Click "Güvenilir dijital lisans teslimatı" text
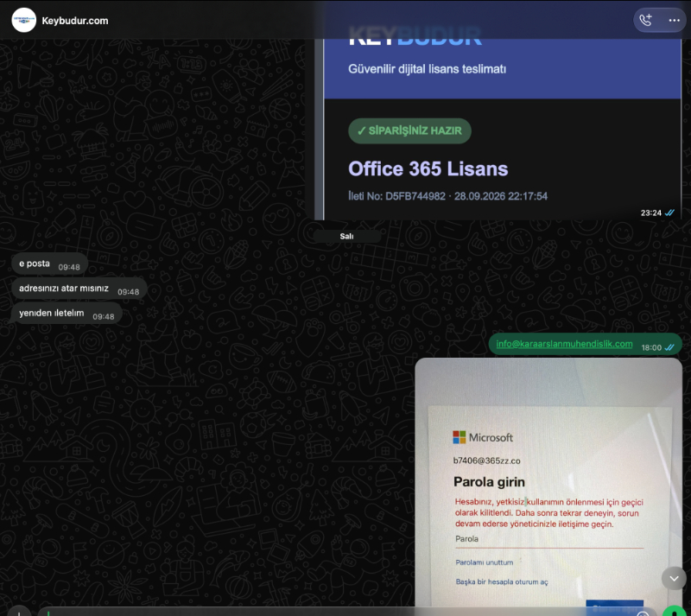This screenshot has width=691, height=616. 427,69
